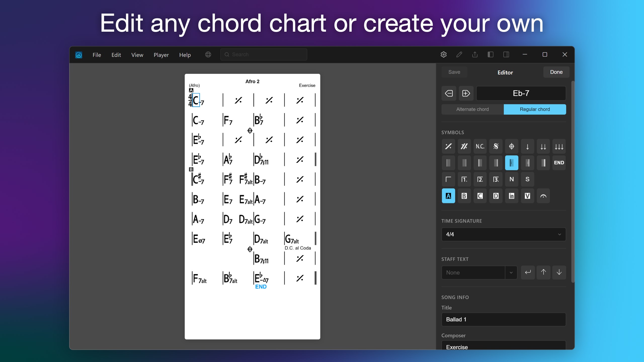Add the first ending bracket symbol
Viewport: 644px width, 362px height.
click(464, 179)
